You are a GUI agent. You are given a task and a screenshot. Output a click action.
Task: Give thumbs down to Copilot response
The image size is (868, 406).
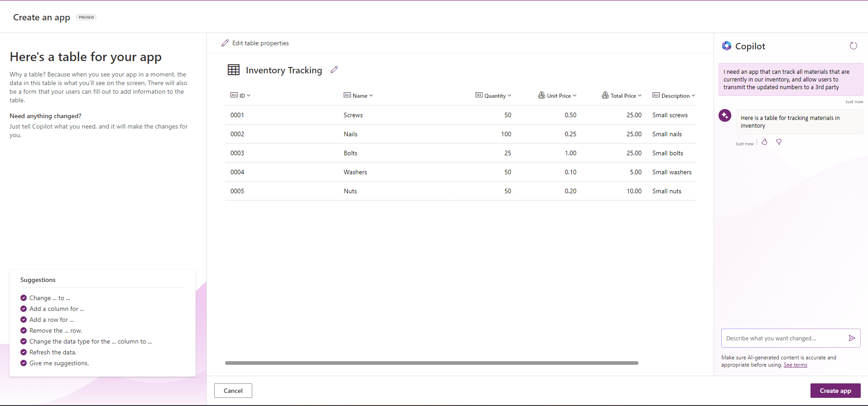pyautogui.click(x=779, y=142)
